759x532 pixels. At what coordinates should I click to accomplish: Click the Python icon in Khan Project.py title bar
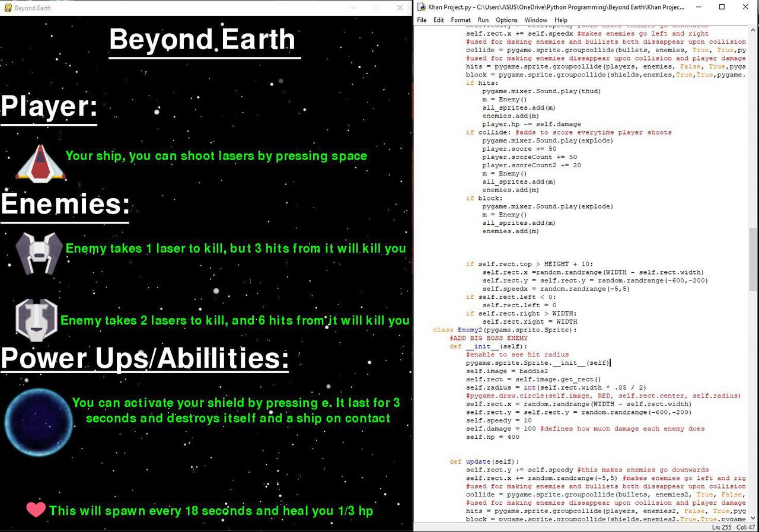pyautogui.click(x=421, y=7)
